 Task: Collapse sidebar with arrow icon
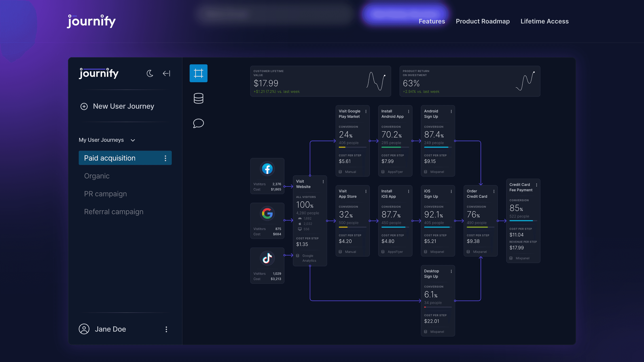[x=166, y=74]
